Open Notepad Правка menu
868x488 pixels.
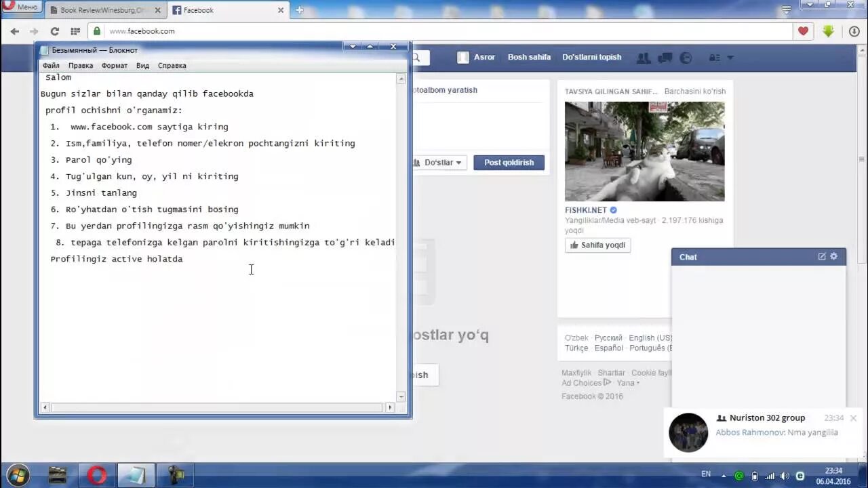[81, 66]
